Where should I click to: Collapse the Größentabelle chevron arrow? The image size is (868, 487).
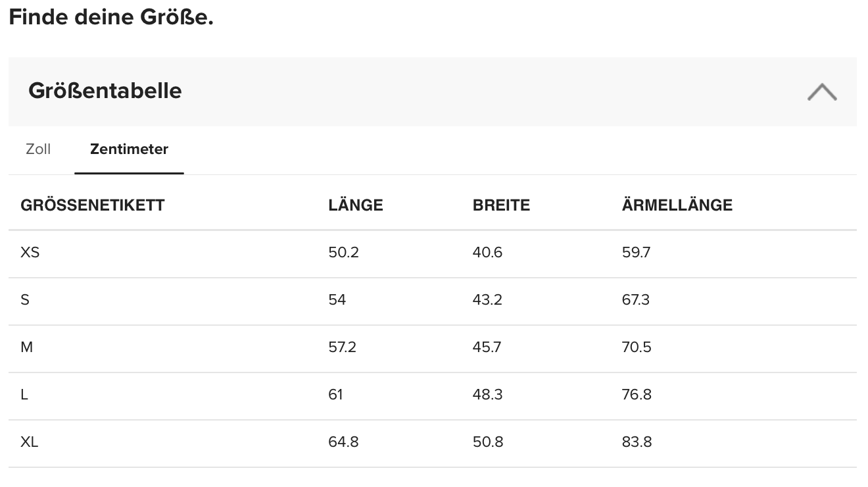coord(822,92)
